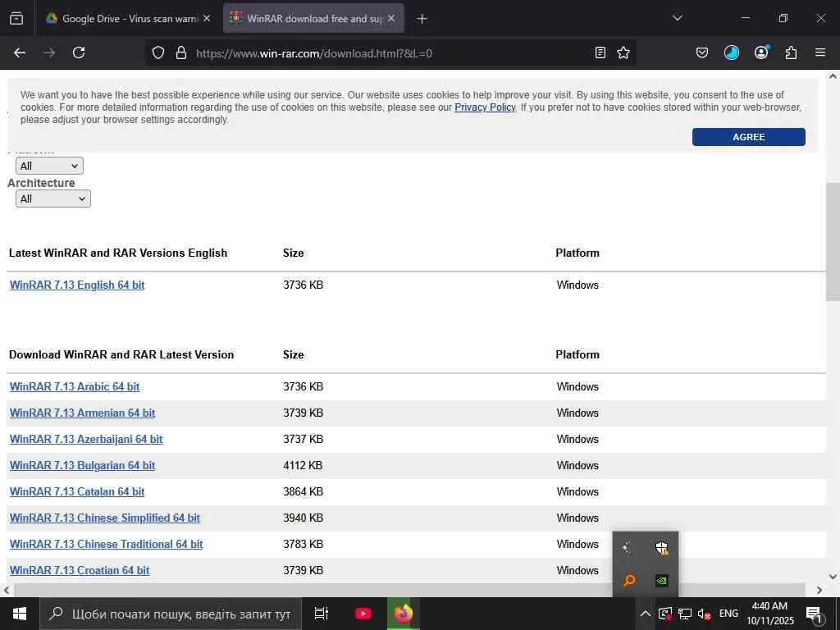This screenshot has height=630, width=840.
Task: Open Firefox account menu
Action: (x=761, y=52)
